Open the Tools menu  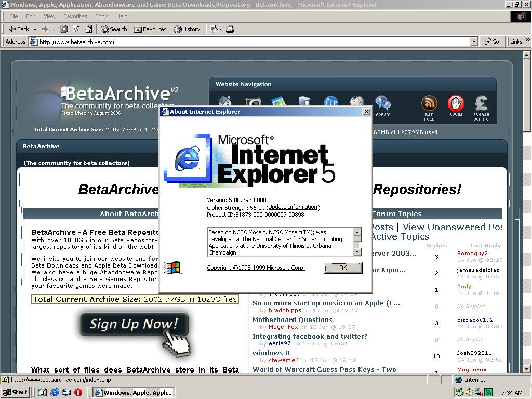[101, 16]
